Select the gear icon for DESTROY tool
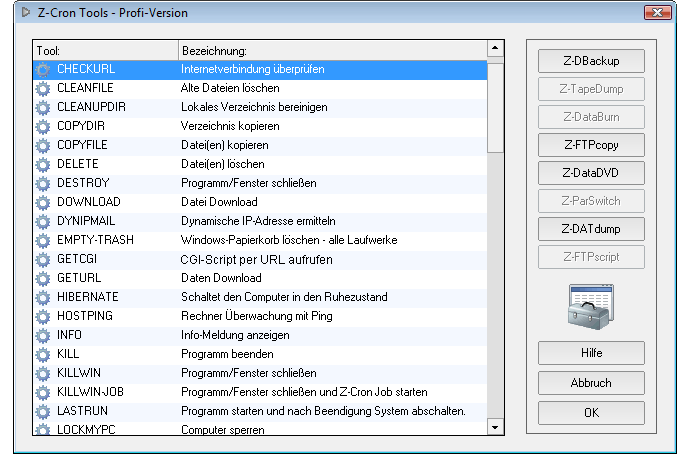 (42, 184)
